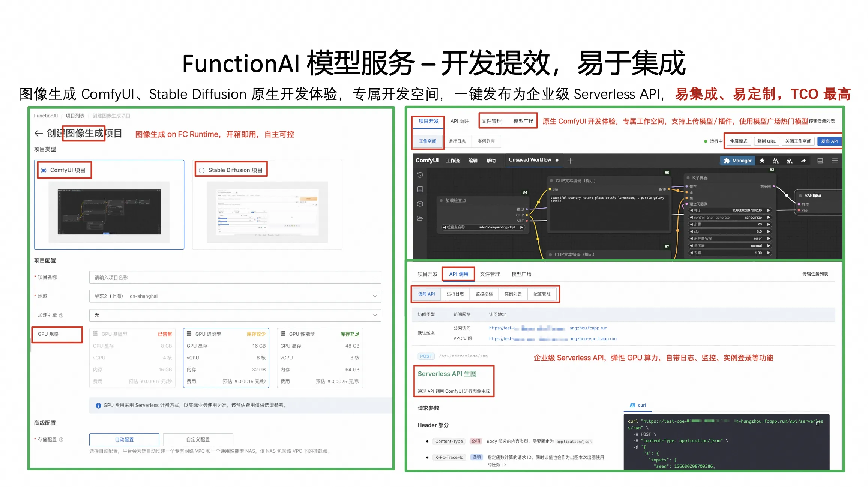Increase the 步骤 steps value arrow
Image resolution: width=868 pixels, height=487 pixels.
point(768,224)
